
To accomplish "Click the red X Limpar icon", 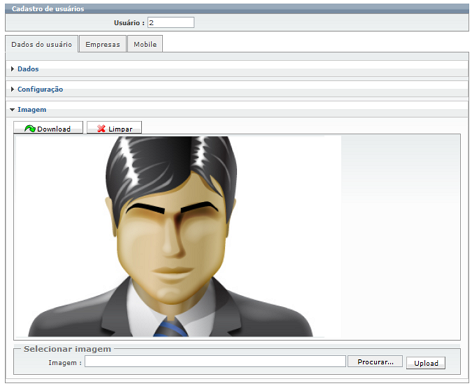I will point(101,129).
